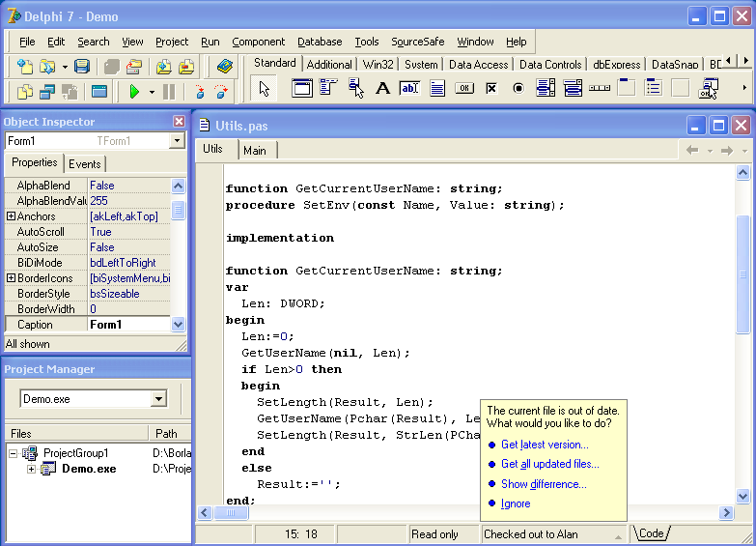756x546 pixels.
Task: Select the Label component in the palette
Action: [382, 89]
